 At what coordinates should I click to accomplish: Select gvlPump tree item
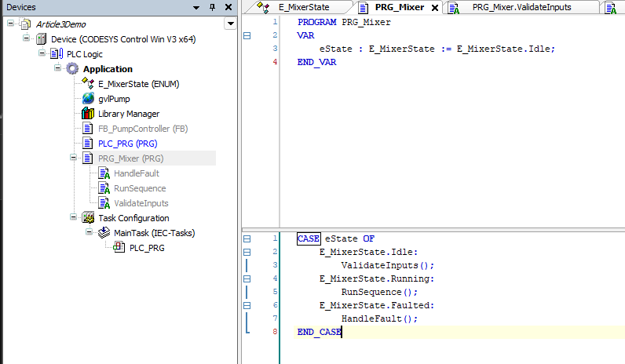pyautogui.click(x=114, y=99)
